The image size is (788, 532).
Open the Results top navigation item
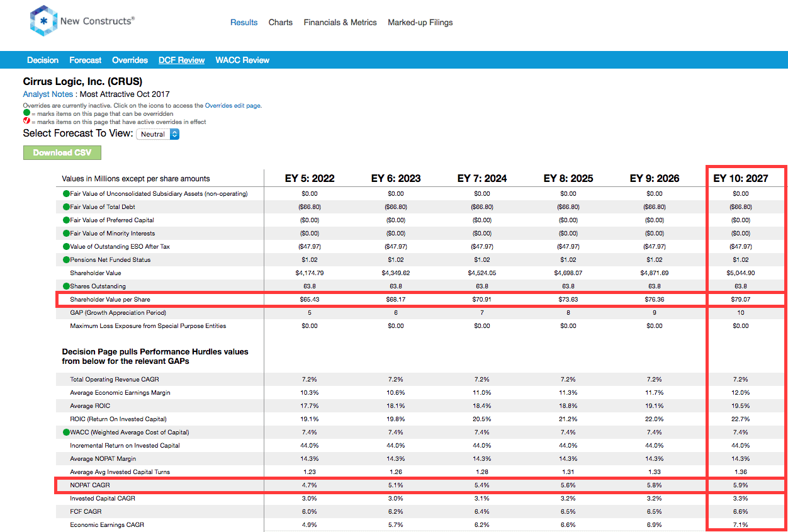tap(244, 22)
